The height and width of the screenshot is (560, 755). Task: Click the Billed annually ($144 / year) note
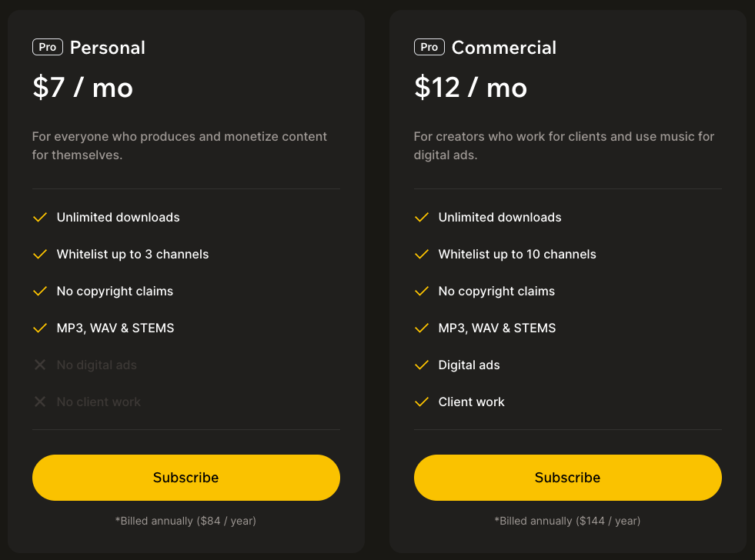(567, 521)
